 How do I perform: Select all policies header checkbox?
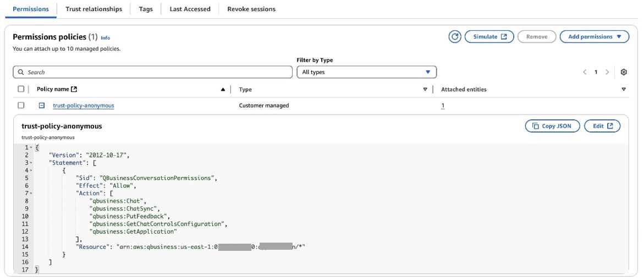pos(21,89)
